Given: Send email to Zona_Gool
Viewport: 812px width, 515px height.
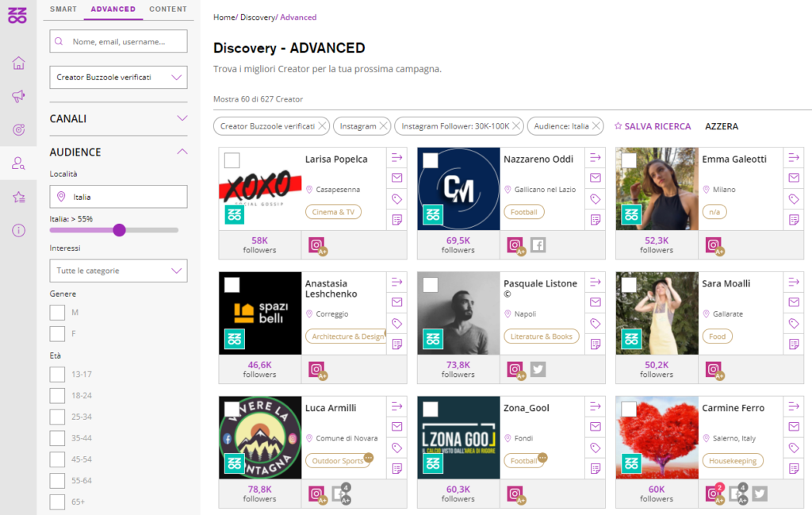Looking at the screenshot, I should tap(596, 426).
